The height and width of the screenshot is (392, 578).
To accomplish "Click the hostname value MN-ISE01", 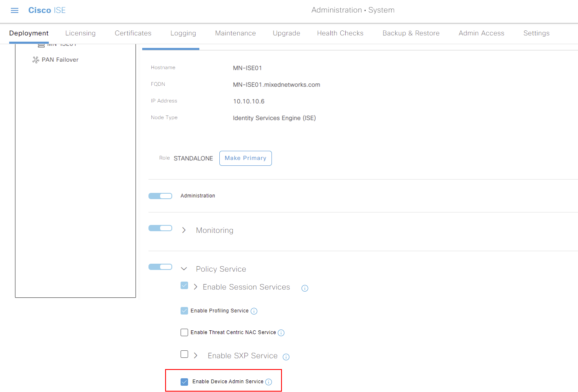I will click(x=247, y=68).
